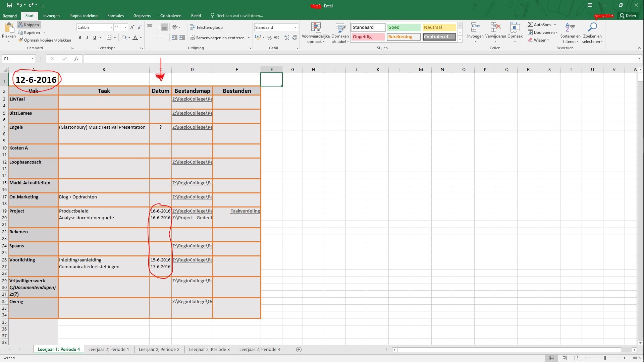
Task: Select sheet tab Leerjaar 2; Periode 1
Action: click(x=109, y=349)
